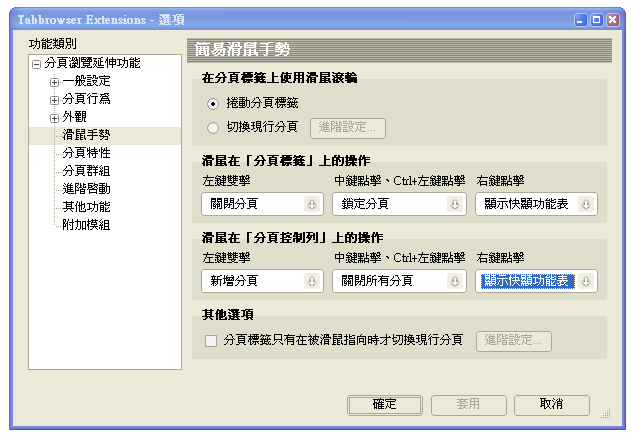Image resolution: width=634 pixels, height=437 pixels.
Task: Choose the 切換現行分頁 radio option
Action: pos(213,128)
